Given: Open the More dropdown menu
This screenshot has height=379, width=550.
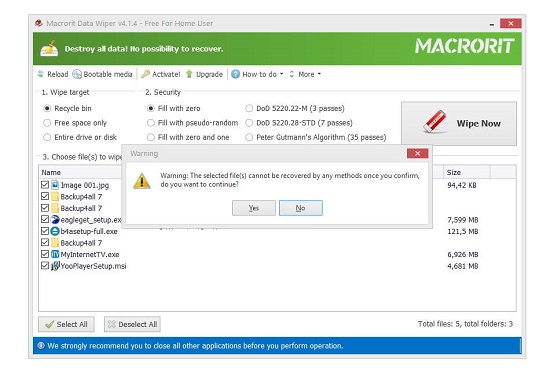Looking at the screenshot, I should coord(305,74).
